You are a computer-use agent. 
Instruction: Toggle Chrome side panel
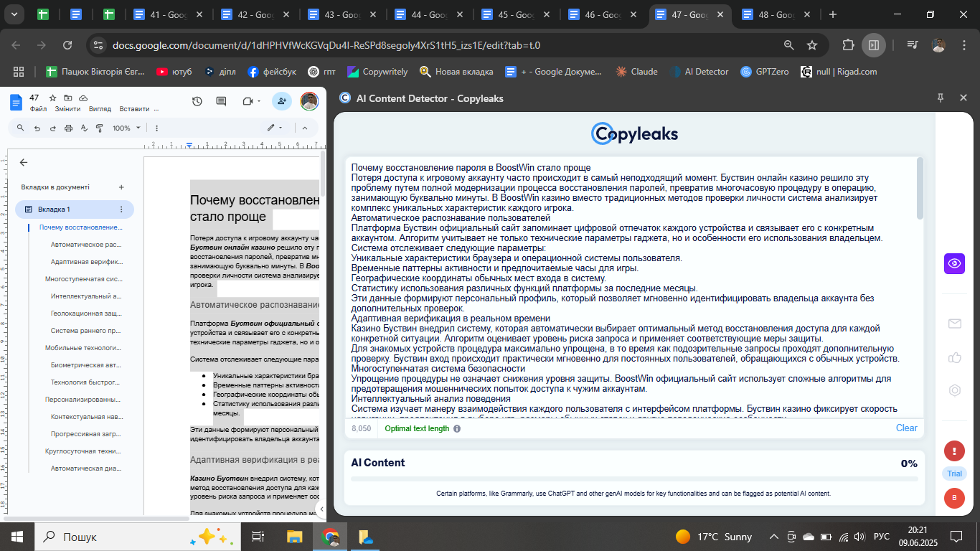coord(873,45)
